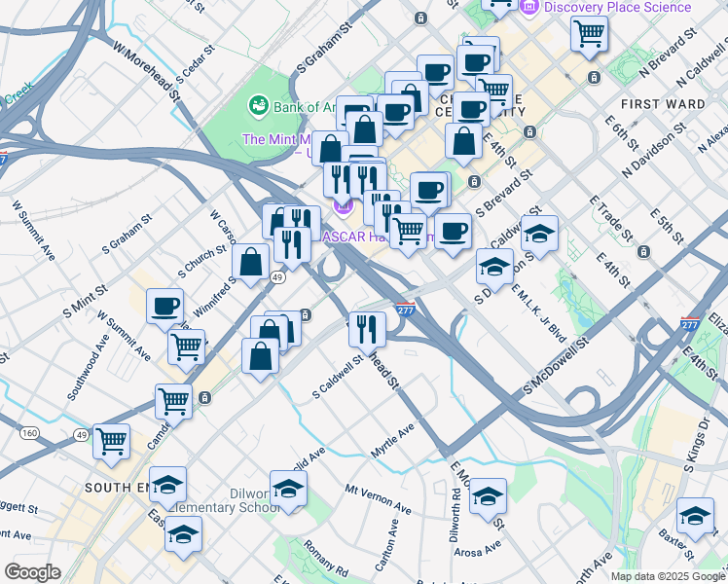The width and height of the screenshot is (728, 584).
Task: Select the S Cedar St label
Action: click(196, 64)
